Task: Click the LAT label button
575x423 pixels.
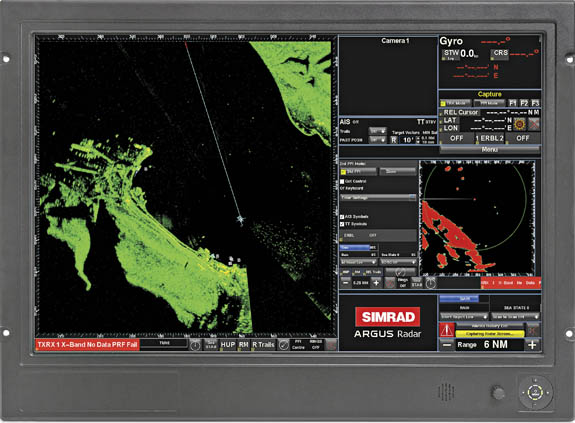Action: click(x=450, y=120)
